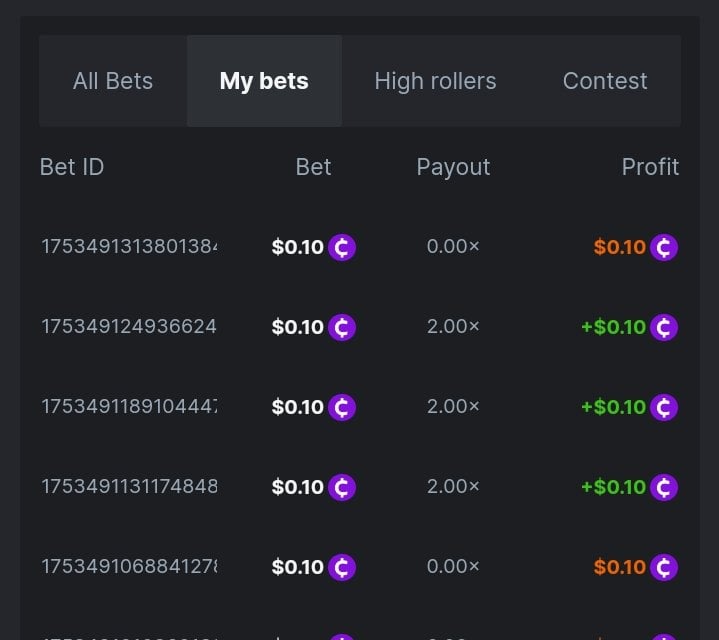Switch to the All Bets tab
This screenshot has height=640, width=719.
click(x=113, y=81)
